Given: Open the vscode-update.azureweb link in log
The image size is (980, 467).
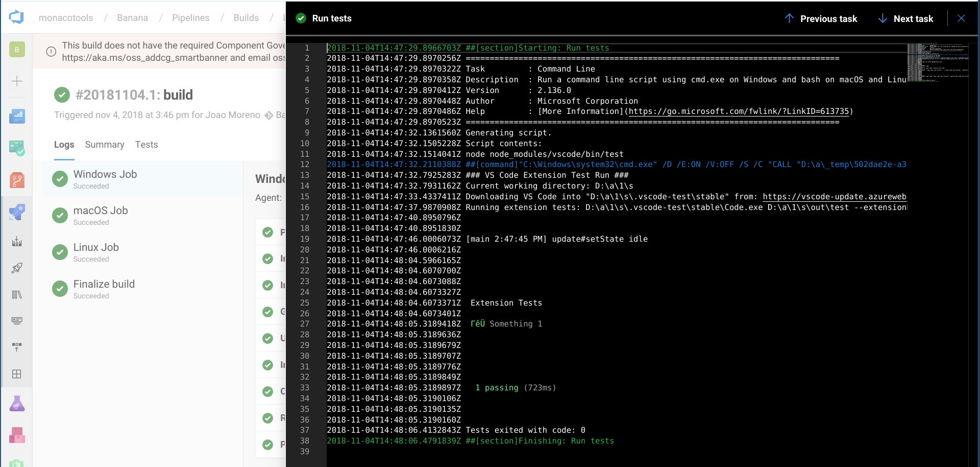Looking at the screenshot, I should click(835, 197).
